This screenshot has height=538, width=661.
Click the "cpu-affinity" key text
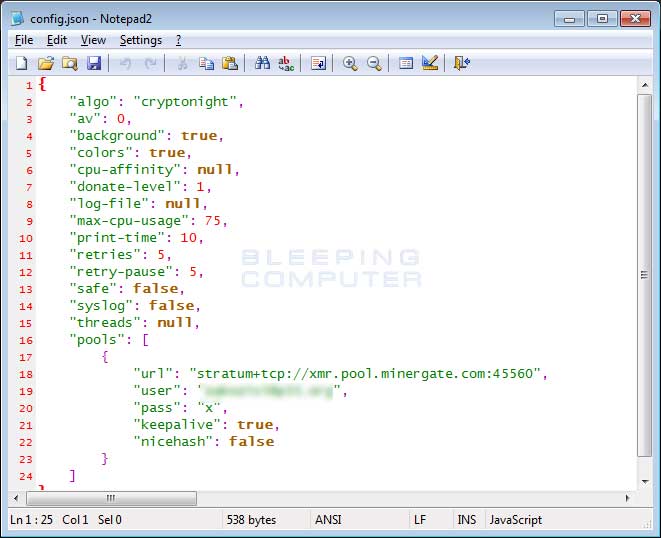click(125, 170)
